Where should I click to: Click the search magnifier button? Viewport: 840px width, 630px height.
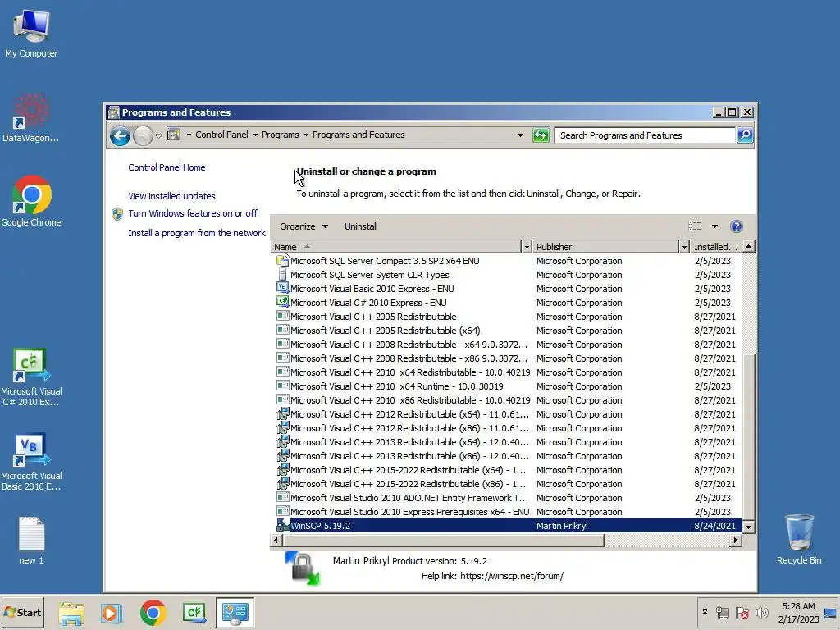coord(745,135)
